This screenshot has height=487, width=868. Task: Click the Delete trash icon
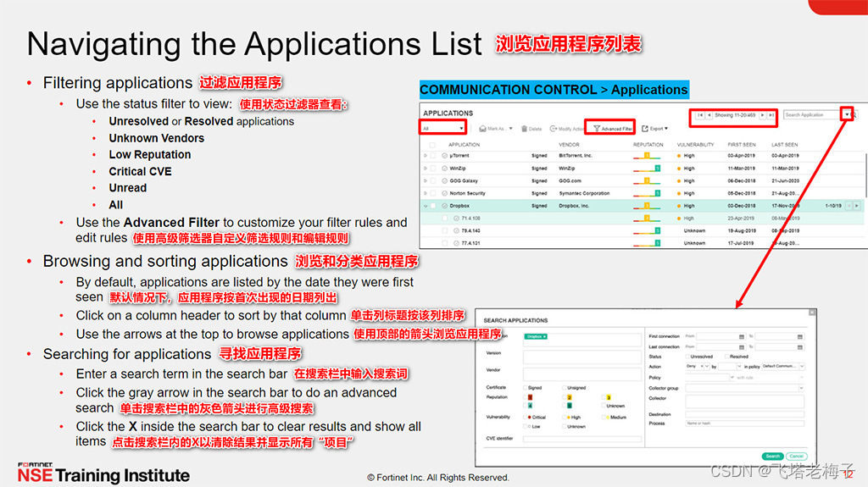pos(524,129)
